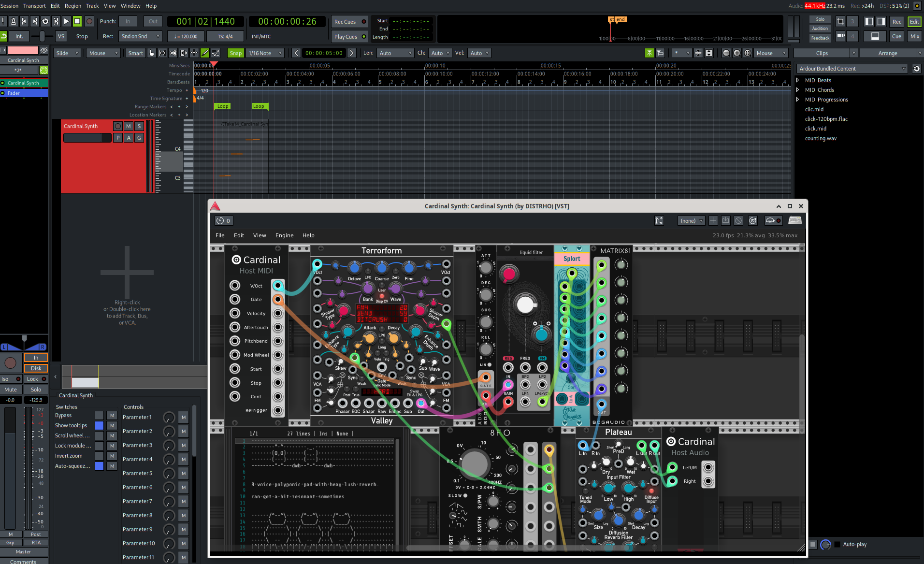Toggle the global record-enable button
This screenshot has height=564, width=924.
tap(89, 21)
